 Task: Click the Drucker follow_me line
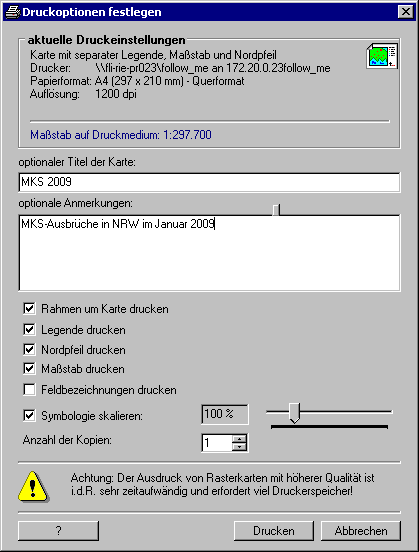click(180, 68)
